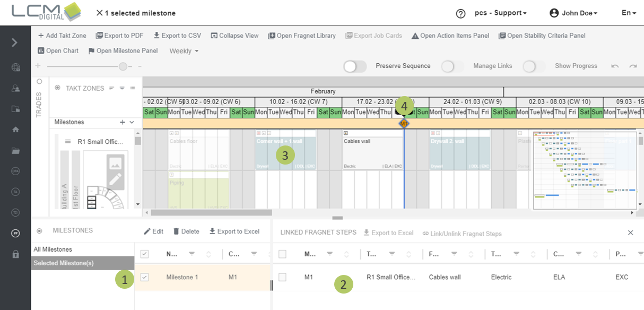644x310 pixels.
Task: Close the Linked Fragnet Steps panel
Action: 630,232
